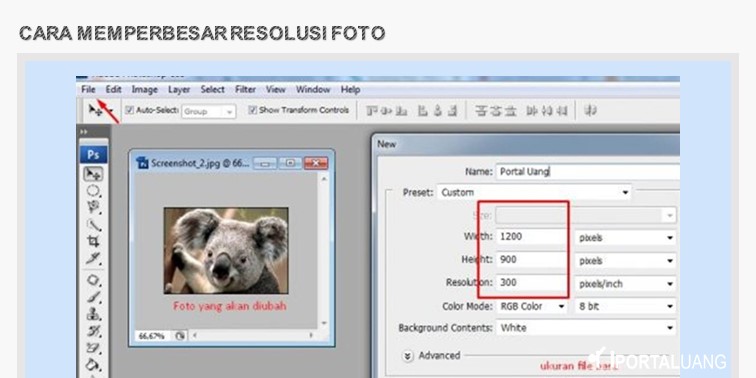Click Distribute horizontal centers icon

[547, 111]
